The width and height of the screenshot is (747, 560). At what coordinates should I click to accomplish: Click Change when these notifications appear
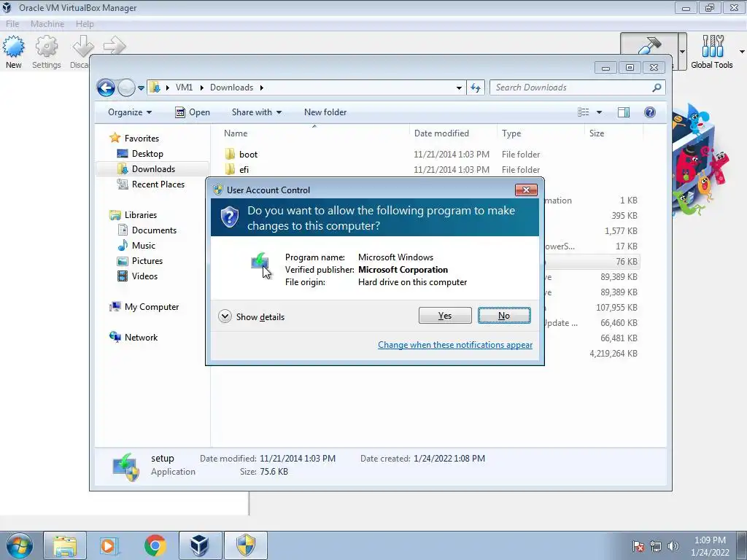pyautogui.click(x=455, y=345)
